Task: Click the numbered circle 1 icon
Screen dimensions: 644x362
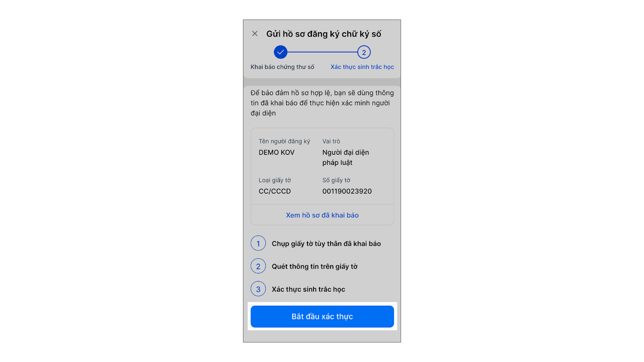Action: coord(258,243)
